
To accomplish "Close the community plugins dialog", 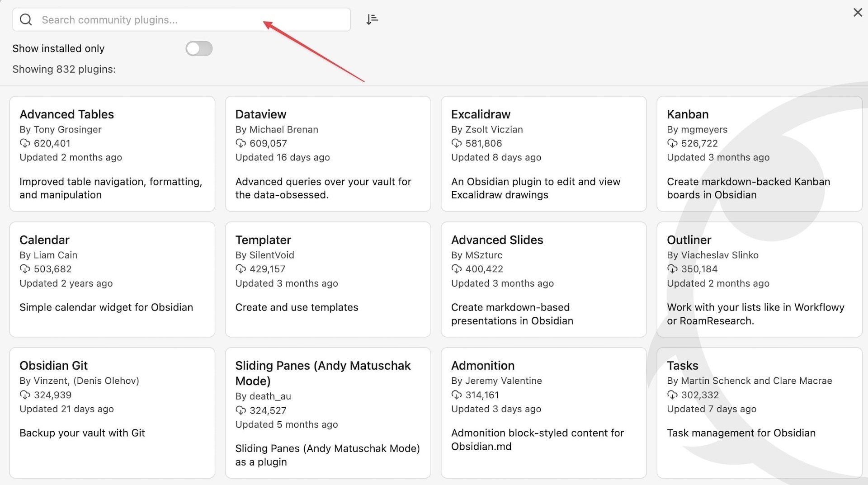I will point(857,13).
